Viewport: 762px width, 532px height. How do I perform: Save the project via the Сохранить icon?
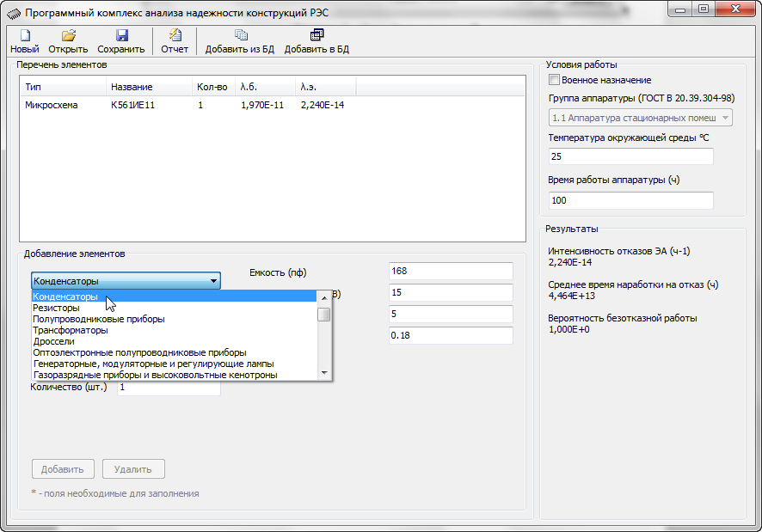click(121, 35)
